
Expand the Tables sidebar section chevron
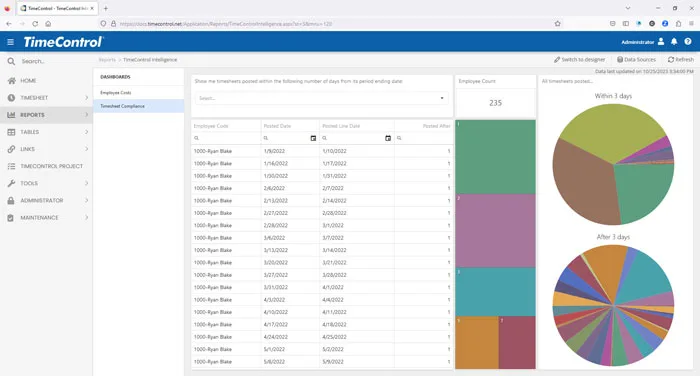pyautogui.click(x=87, y=132)
